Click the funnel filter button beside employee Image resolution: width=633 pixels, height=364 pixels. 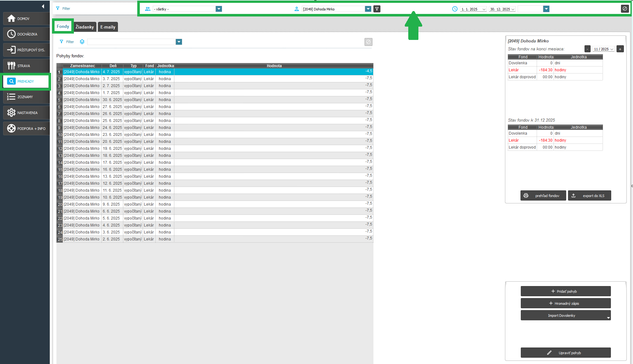tap(377, 9)
